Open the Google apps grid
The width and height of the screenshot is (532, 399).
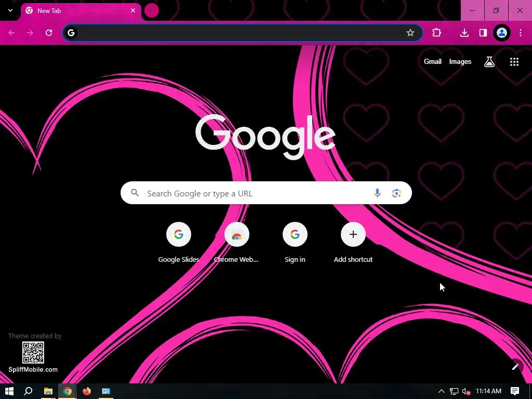click(x=514, y=61)
